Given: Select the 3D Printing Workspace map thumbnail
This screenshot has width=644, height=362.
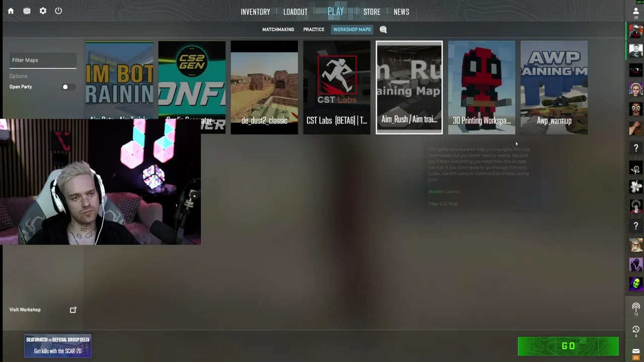Looking at the screenshot, I should pos(481,87).
